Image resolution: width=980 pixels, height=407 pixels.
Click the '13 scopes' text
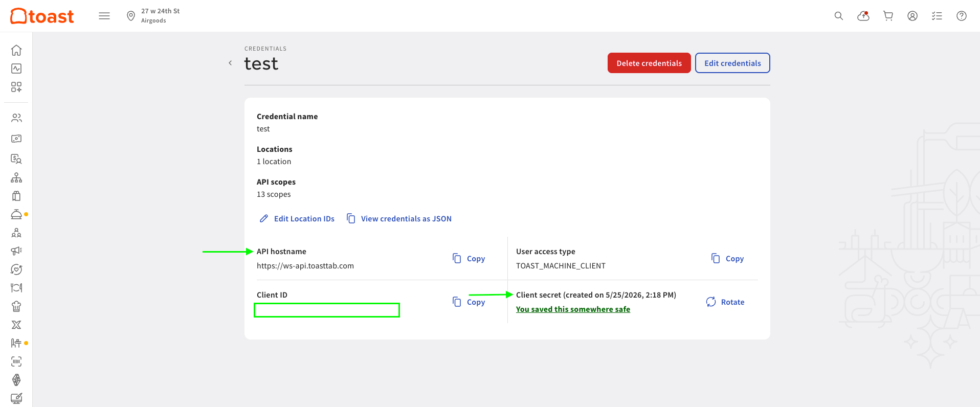(274, 194)
